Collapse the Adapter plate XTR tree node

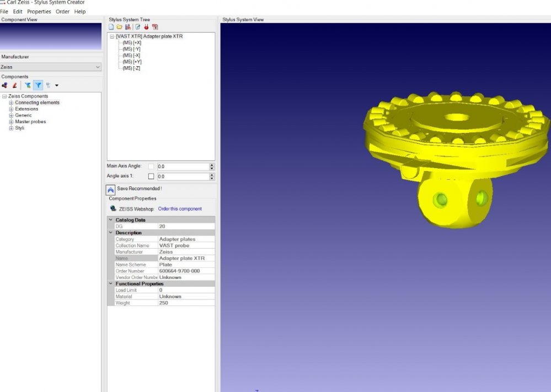point(112,36)
